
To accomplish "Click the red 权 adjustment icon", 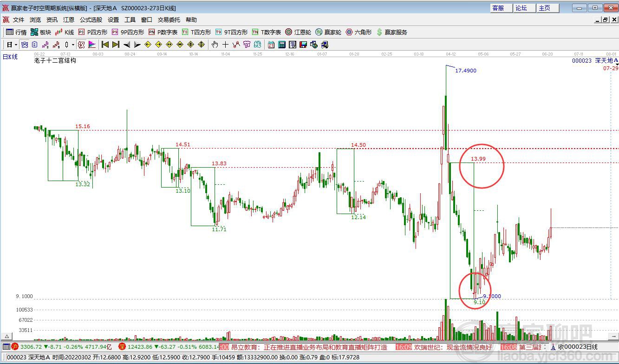I will point(81,45).
